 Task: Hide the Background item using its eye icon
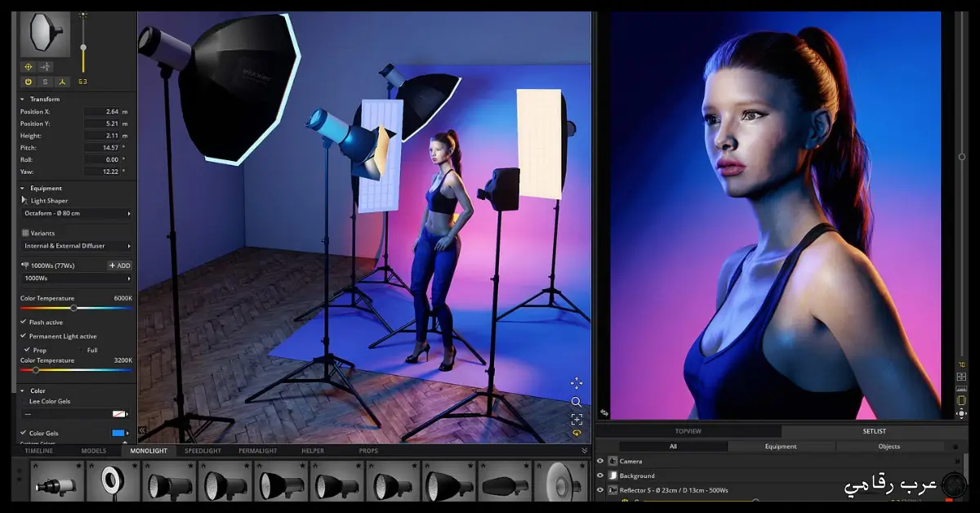[x=600, y=475]
